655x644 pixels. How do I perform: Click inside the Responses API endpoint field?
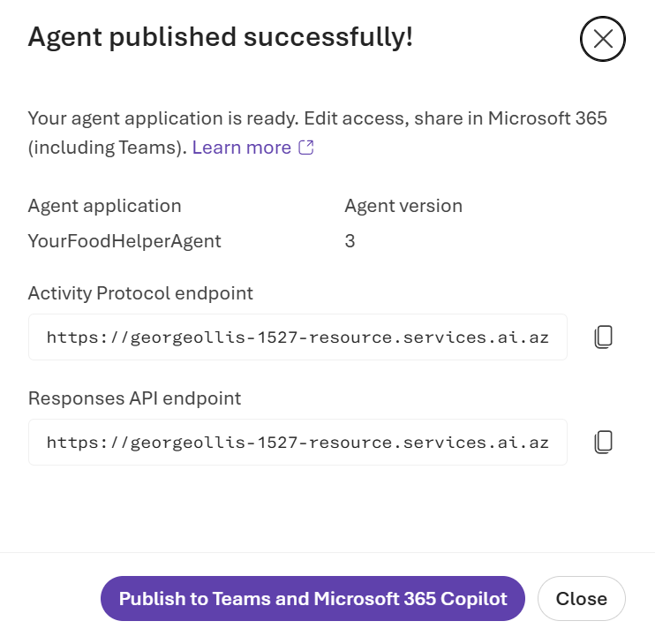(297, 442)
